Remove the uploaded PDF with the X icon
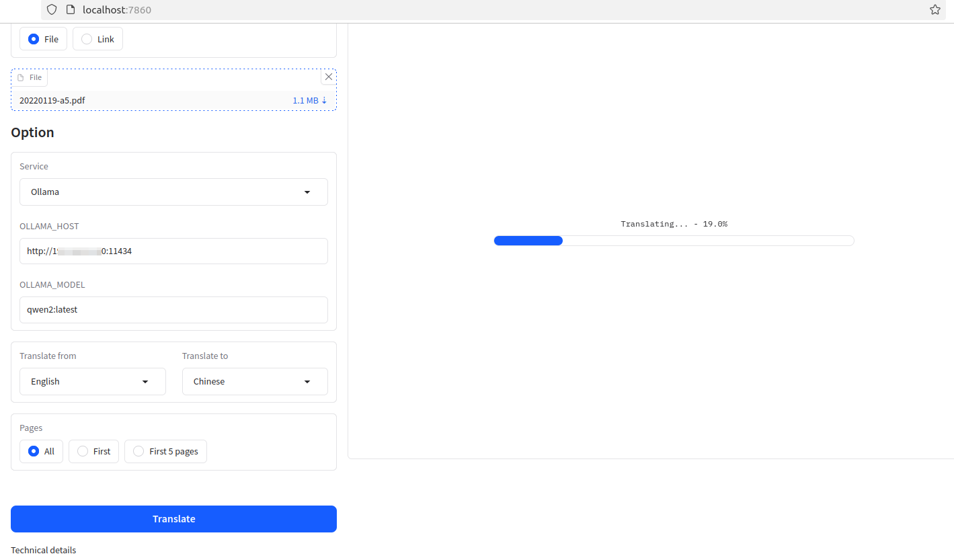954x560 pixels. click(328, 77)
